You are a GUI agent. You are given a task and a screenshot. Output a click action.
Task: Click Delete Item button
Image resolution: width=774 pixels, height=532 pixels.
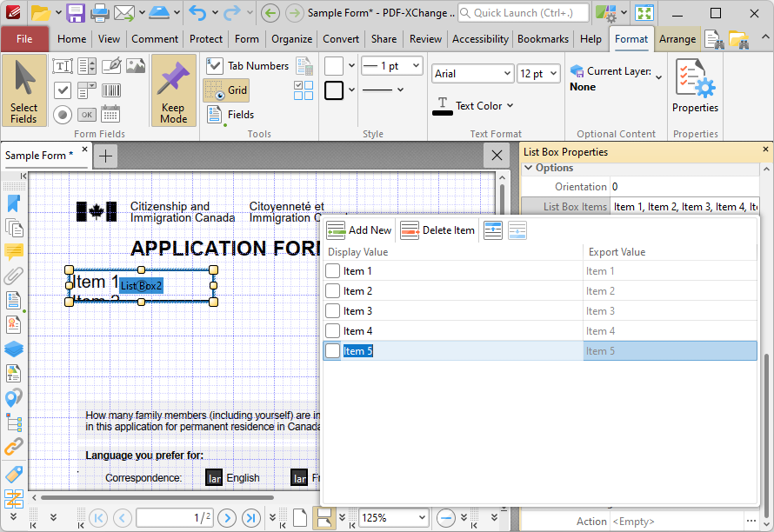(437, 230)
